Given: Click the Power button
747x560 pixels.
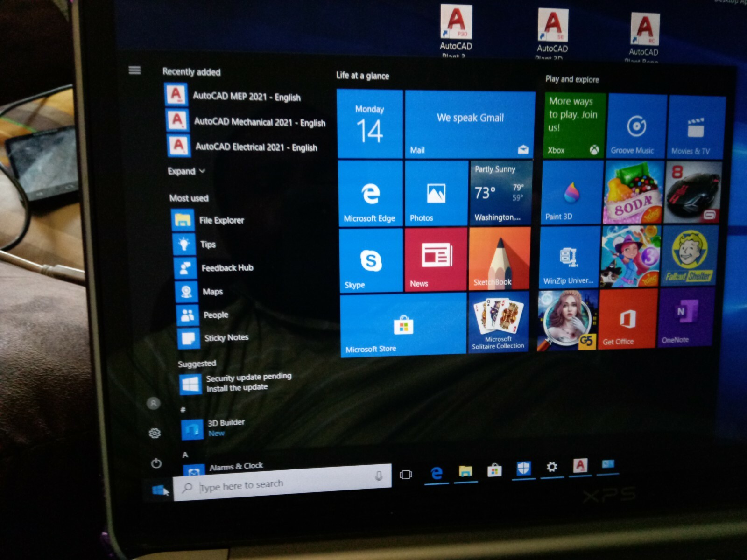Looking at the screenshot, I should (156, 463).
